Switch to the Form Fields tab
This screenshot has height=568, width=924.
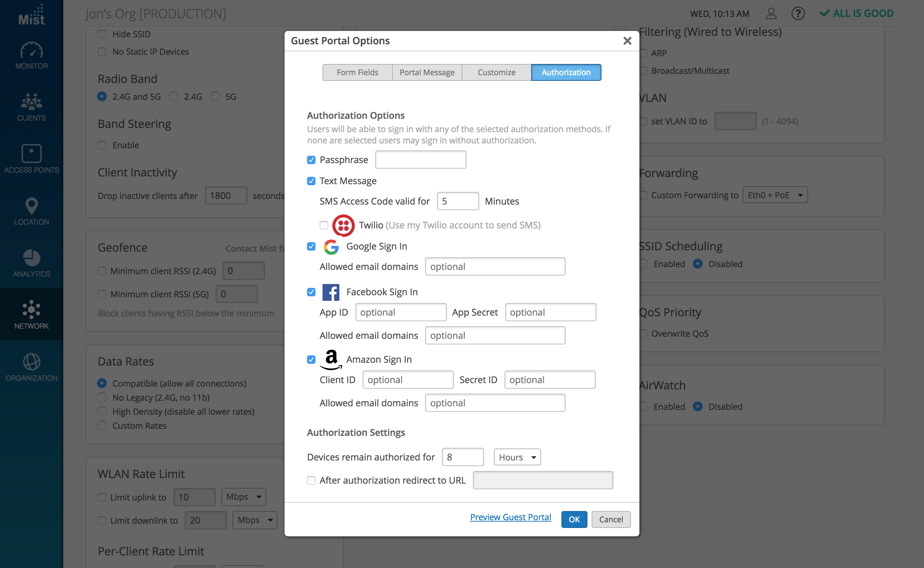point(357,72)
